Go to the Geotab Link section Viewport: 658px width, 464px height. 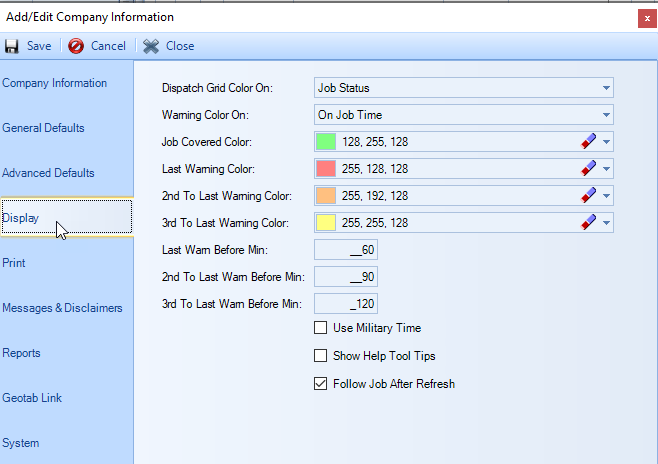[x=32, y=398]
